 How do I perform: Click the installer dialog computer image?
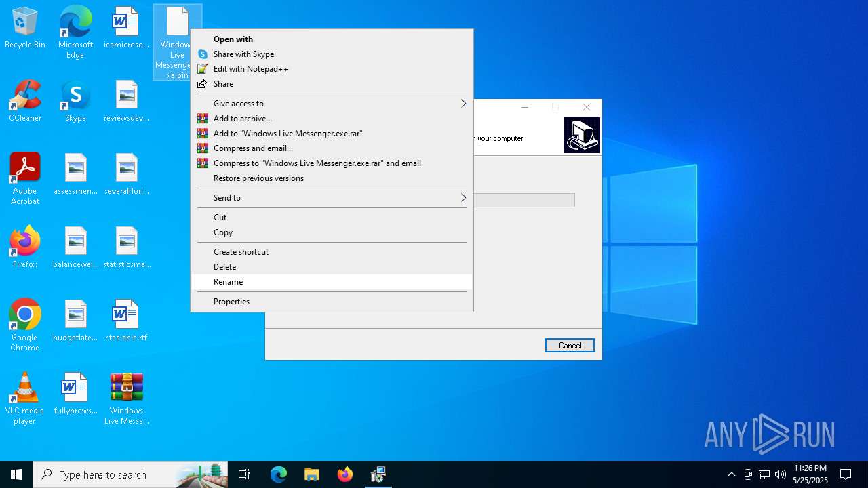click(x=582, y=135)
